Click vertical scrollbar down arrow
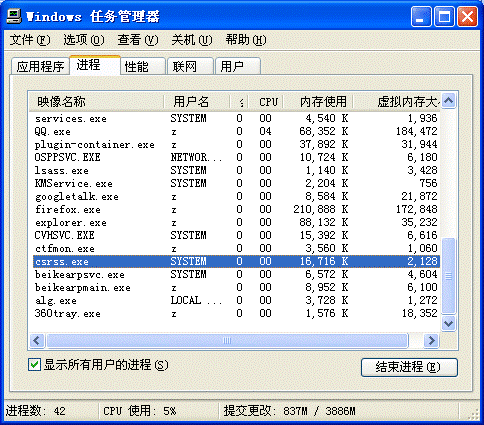The height and width of the screenshot is (425, 484). (449, 323)
